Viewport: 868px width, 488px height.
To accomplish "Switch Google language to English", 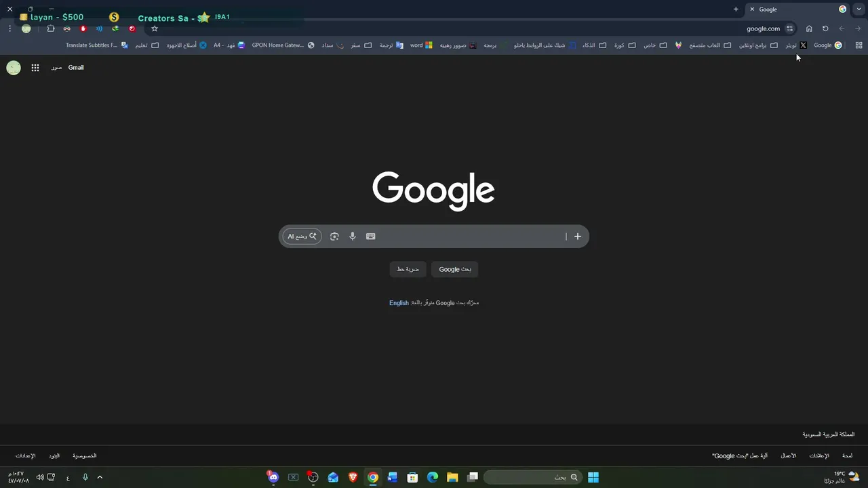I will pyautogui.click(x=399, y=303).
